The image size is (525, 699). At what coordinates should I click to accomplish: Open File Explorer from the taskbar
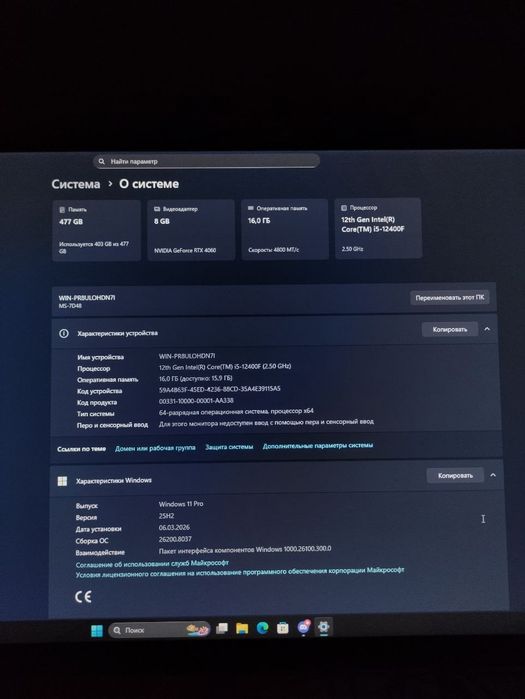coord(242,629)
